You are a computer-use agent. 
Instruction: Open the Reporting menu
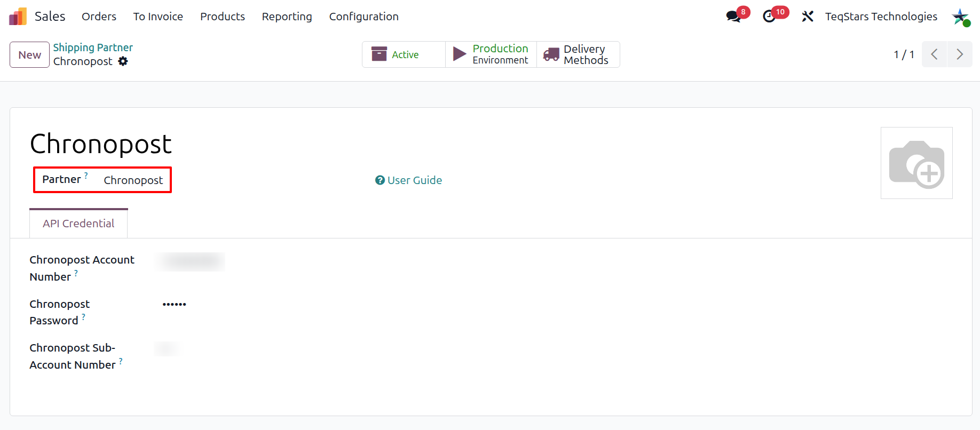click(x=287, y=17)
